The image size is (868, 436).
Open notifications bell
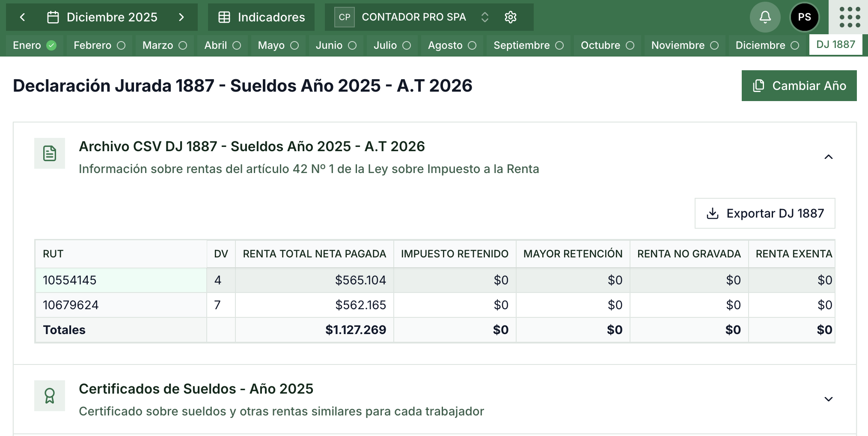pyautogui.click(x=765, y=17)
